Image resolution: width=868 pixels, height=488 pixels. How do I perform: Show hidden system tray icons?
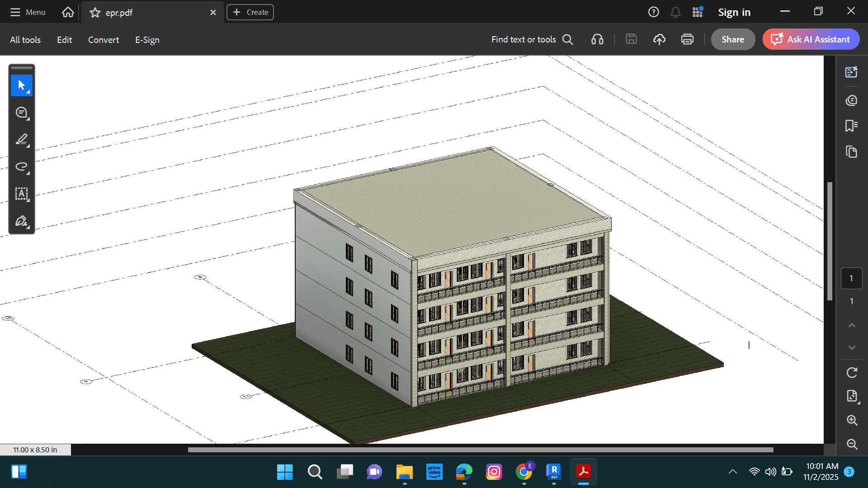[x=733, y=472]
